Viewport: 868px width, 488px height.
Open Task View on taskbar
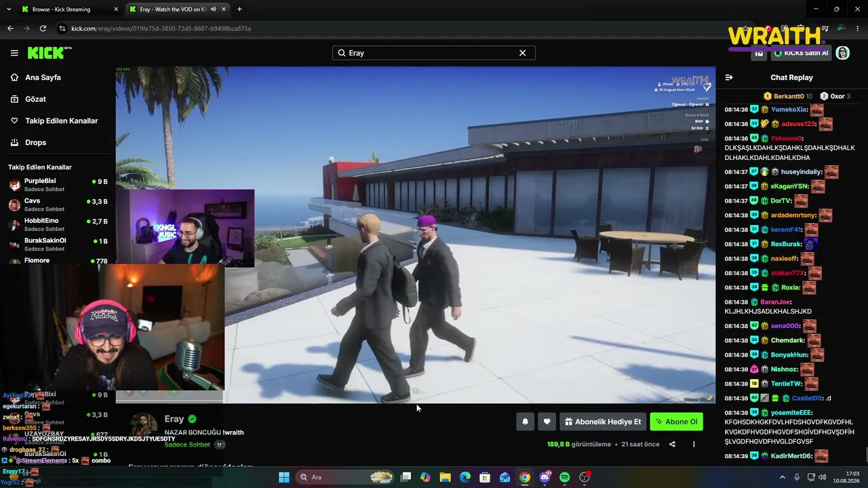pos(406,477)
